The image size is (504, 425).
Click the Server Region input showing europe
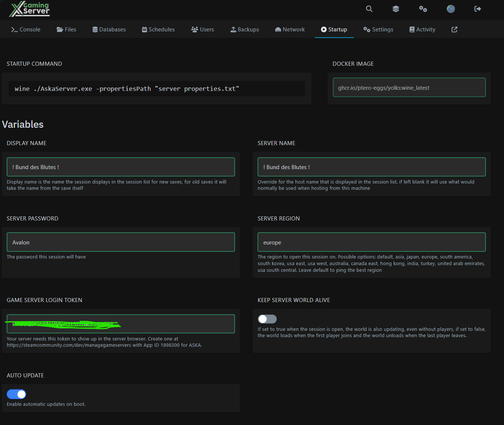(x=371, y=242)
